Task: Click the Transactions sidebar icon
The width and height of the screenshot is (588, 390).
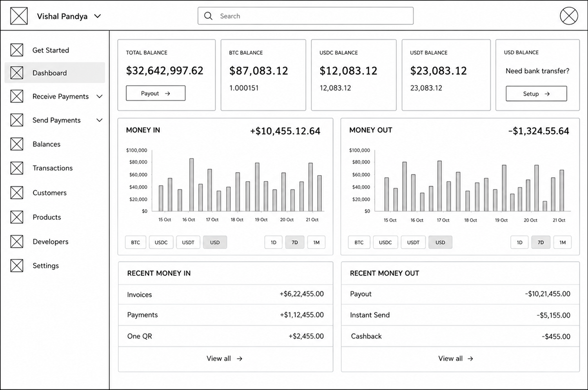Action: [x=16, y=168]
